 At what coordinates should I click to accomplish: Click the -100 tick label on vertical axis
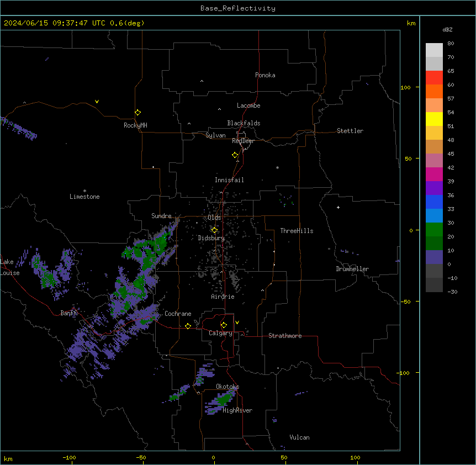pyautogui.click(x=404, y=373)
